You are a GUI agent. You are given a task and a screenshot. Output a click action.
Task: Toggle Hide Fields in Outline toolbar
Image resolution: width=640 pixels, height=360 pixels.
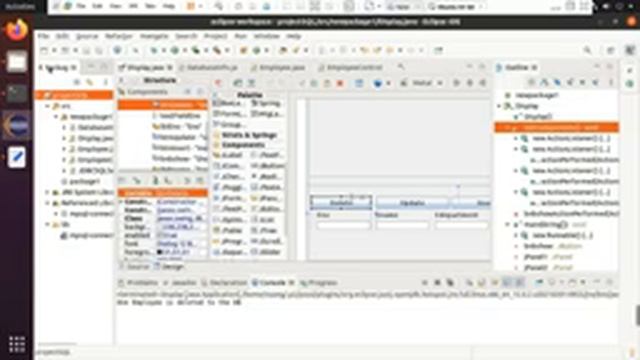tap(557, 82)
